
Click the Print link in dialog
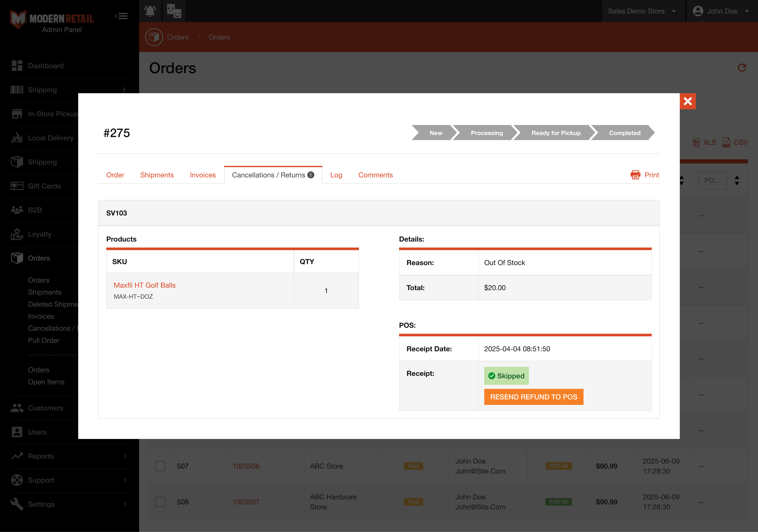[652, 175]
